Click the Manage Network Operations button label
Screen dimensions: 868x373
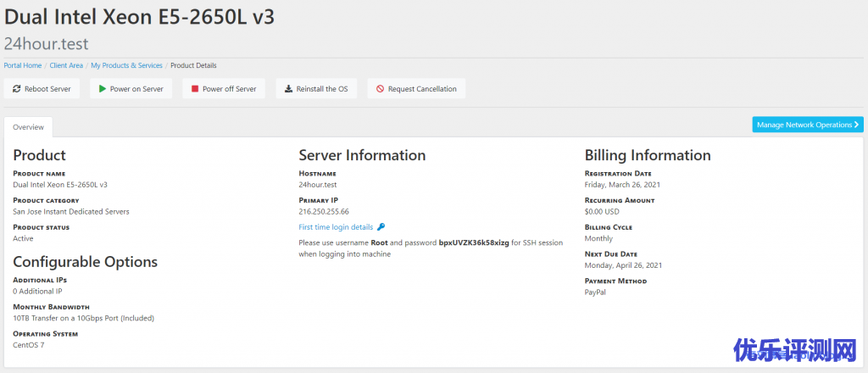coord(804,125)
